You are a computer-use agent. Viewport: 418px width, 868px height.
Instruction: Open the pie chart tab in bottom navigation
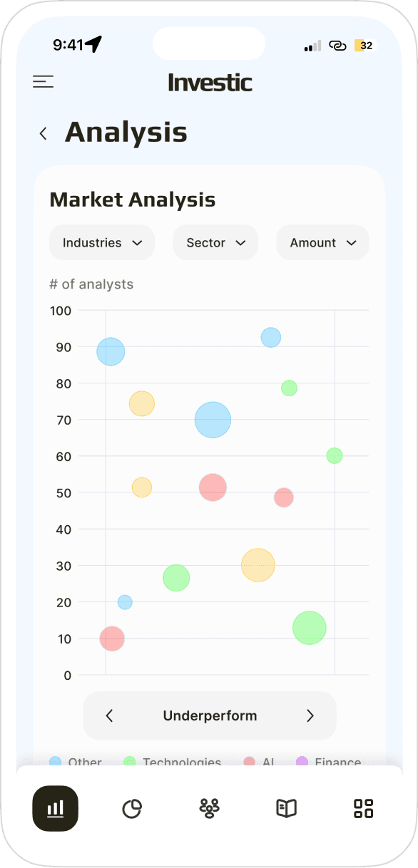(132, 808)
